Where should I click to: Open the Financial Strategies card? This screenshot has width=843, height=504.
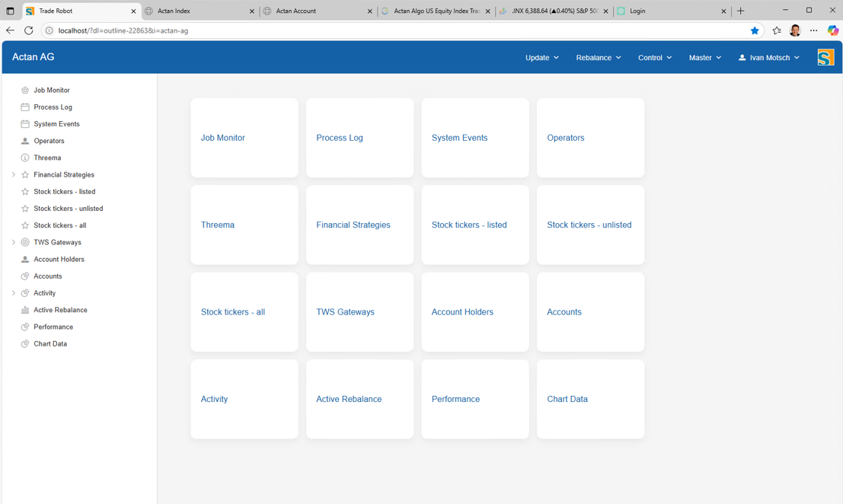pyautogui.click(x=359, y=225)
